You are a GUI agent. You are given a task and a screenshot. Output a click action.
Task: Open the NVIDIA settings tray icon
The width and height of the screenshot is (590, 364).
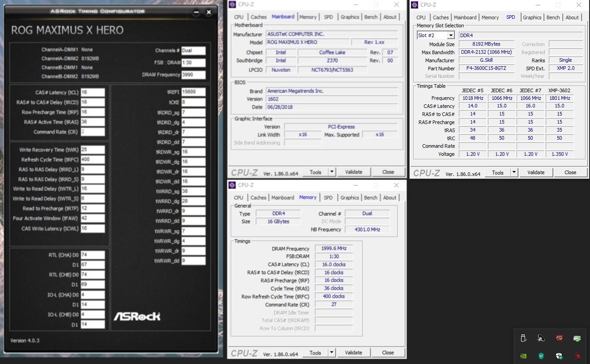[x=523, y=356]
